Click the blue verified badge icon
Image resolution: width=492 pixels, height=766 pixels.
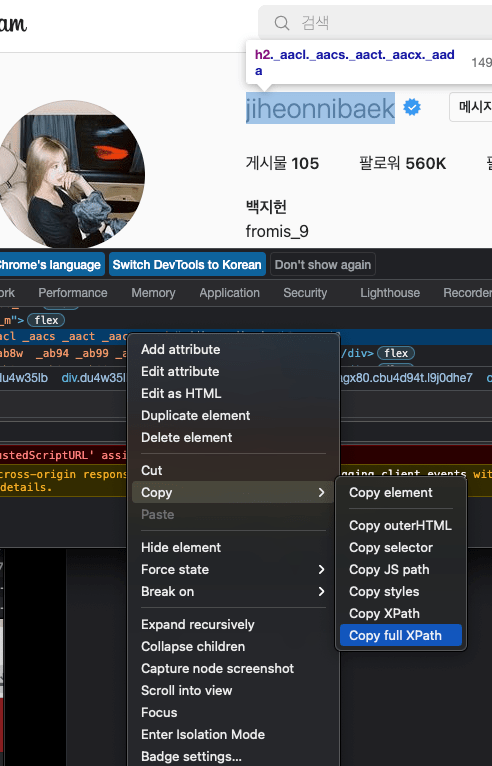coord(412,107)
